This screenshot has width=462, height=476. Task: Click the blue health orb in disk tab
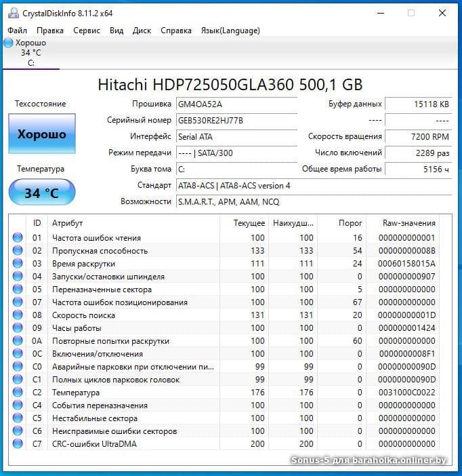[8, 43]
